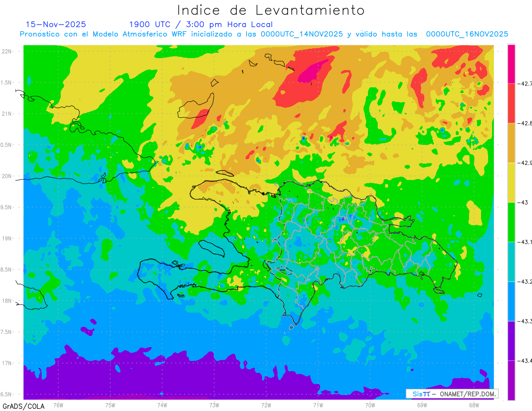Click the "SisTT - ONAMET/REP.DOM." label box

pyautogui.click(x=452, y=394)
